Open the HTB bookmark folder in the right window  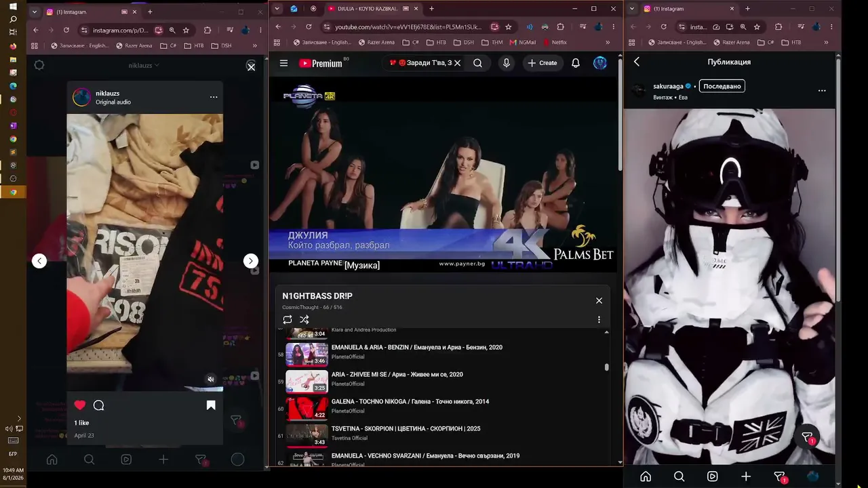click(791, 42)
